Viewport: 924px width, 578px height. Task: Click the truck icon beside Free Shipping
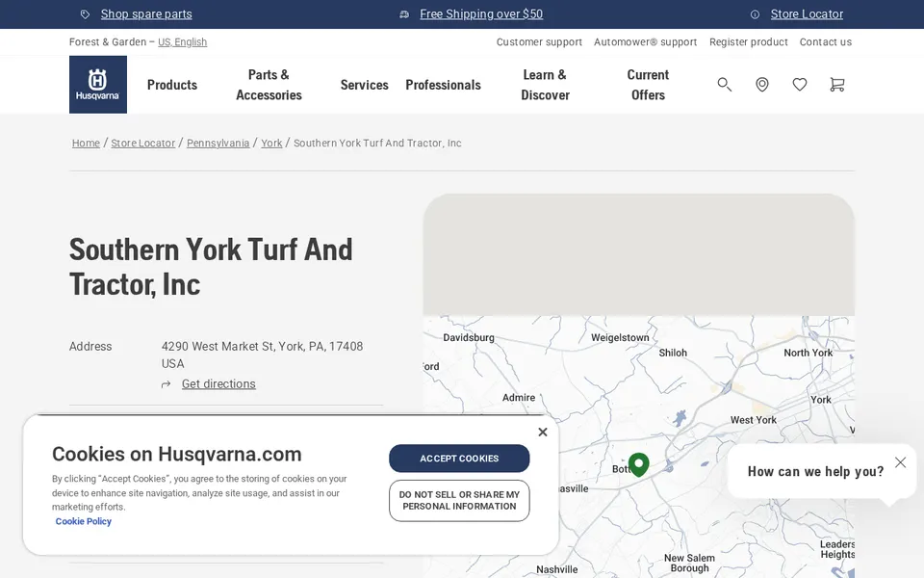click(x=404, y=14)
